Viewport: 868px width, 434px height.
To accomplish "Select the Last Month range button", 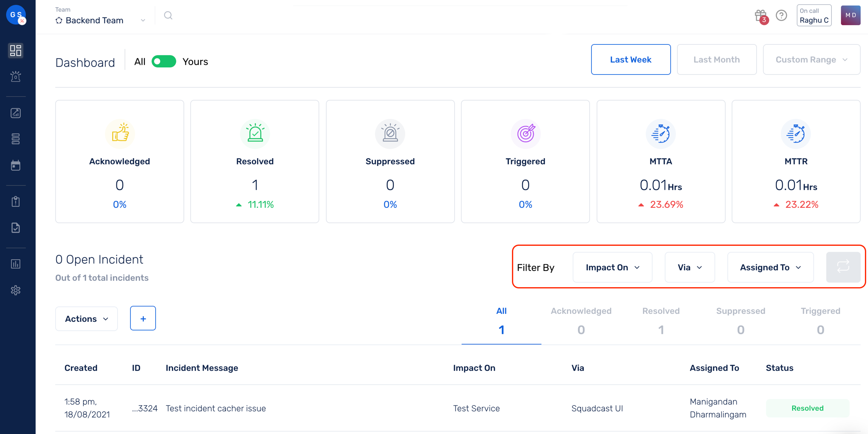I will (717, 59).
